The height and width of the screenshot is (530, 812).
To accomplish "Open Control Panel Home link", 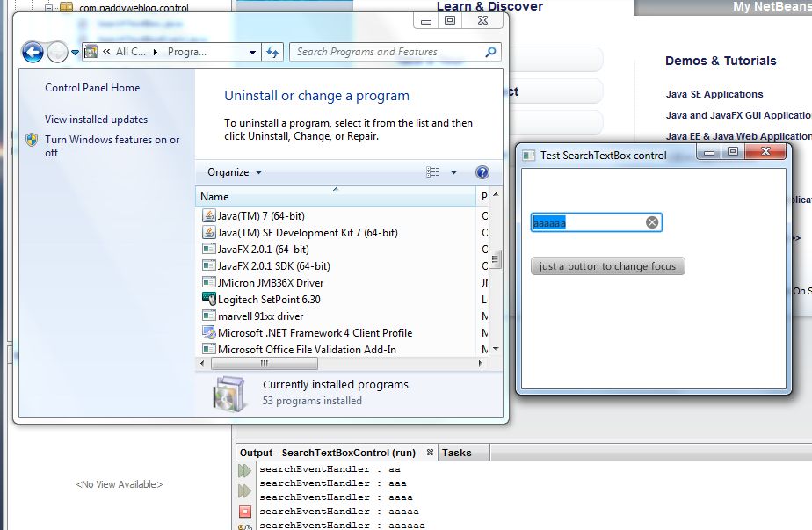I will coord(92,88).
